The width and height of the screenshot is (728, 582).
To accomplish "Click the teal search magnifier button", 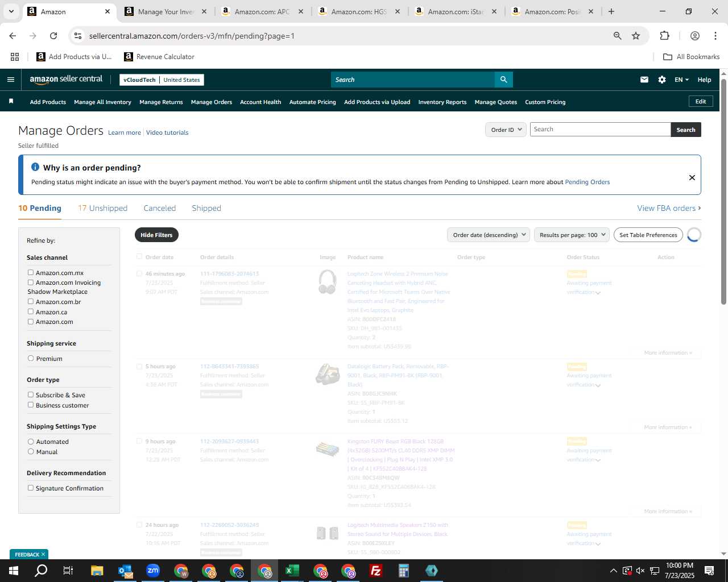I will 503,80.
